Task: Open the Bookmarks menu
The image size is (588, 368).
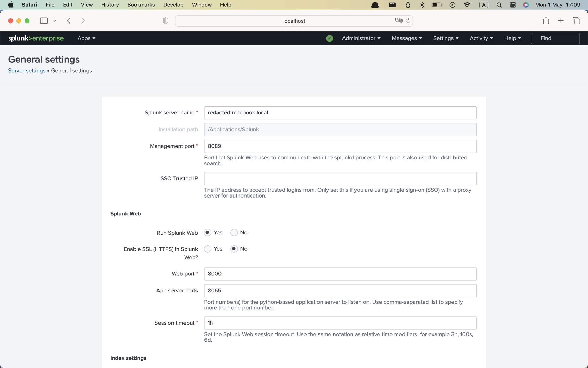Action: (x=141, y=5)
